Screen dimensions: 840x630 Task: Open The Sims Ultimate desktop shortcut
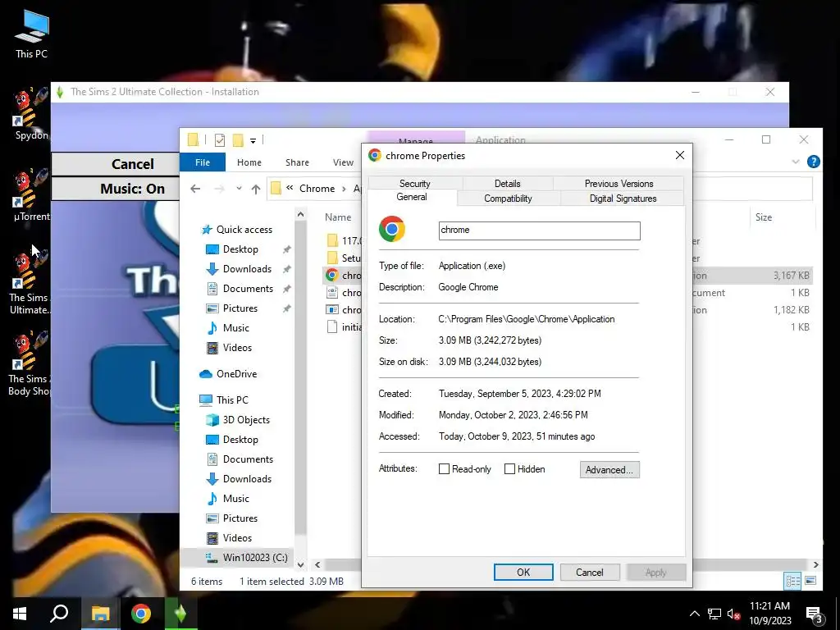coord(31,283)
